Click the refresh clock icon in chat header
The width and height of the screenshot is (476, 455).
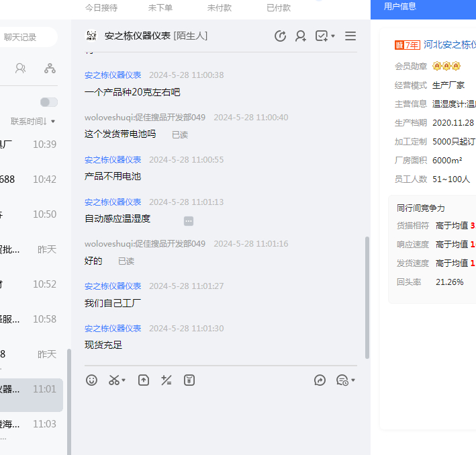pos(280,36)
